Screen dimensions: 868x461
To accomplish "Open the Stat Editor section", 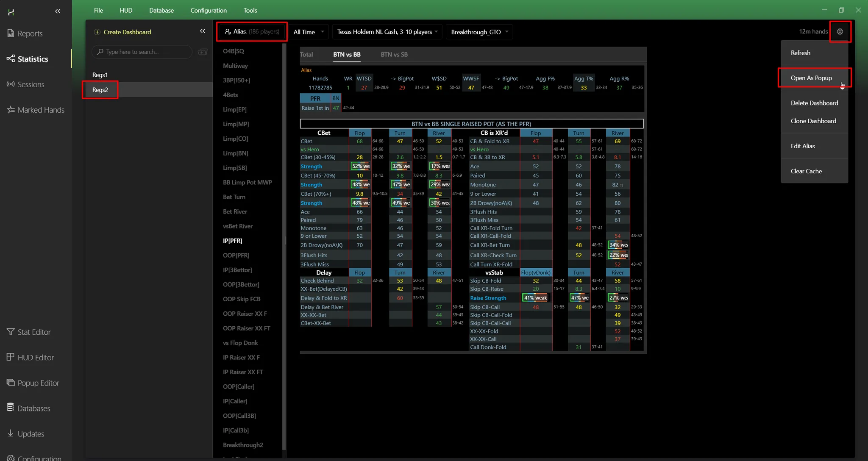I will [x=34, y=332].
